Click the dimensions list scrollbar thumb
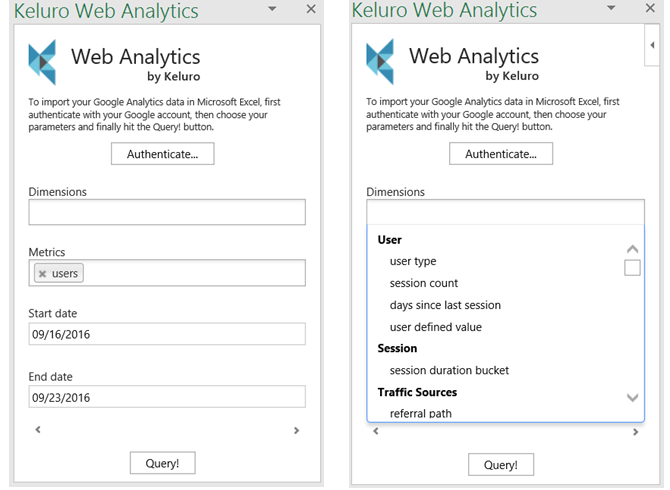Image resolution: width=670 pixels, height=490 pixels. [632, 268]
